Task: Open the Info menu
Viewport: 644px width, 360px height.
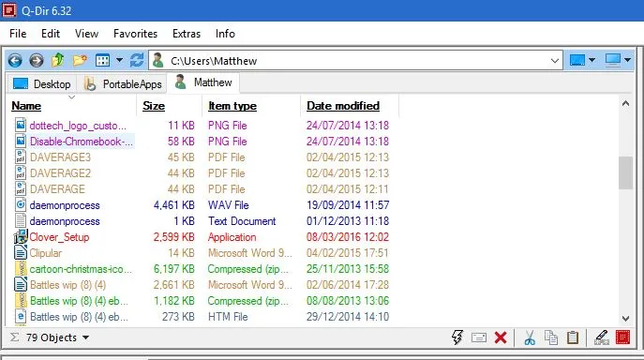Action: click(225, 34)
